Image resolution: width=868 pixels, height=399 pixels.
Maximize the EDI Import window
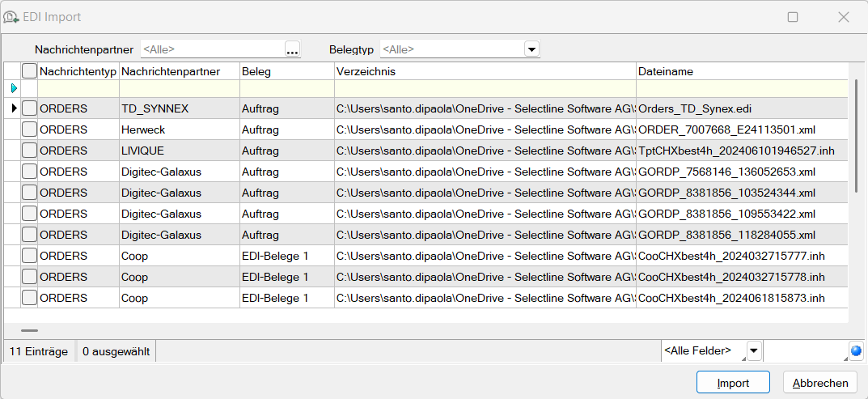793,17
